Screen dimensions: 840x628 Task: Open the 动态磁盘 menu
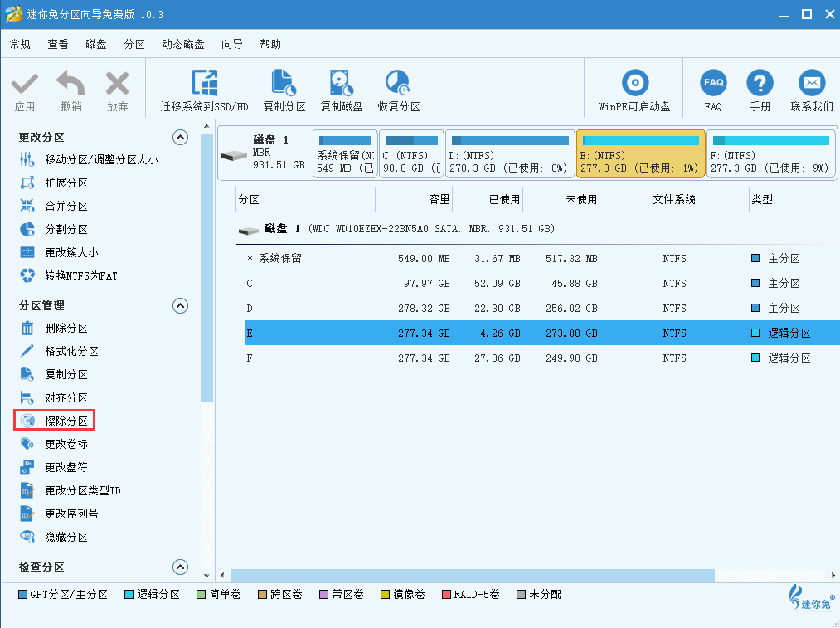click(183, 45)
